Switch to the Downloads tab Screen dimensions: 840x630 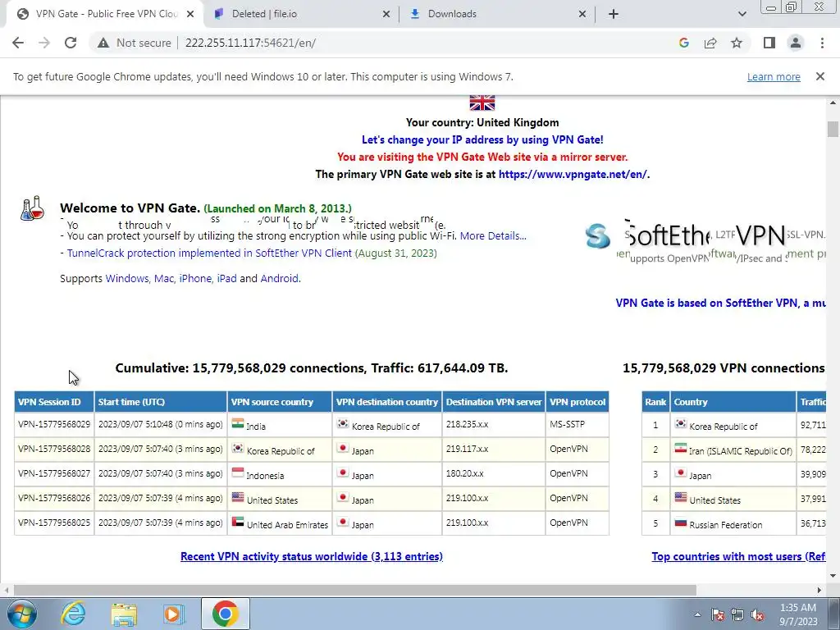(x=495, y=14)
